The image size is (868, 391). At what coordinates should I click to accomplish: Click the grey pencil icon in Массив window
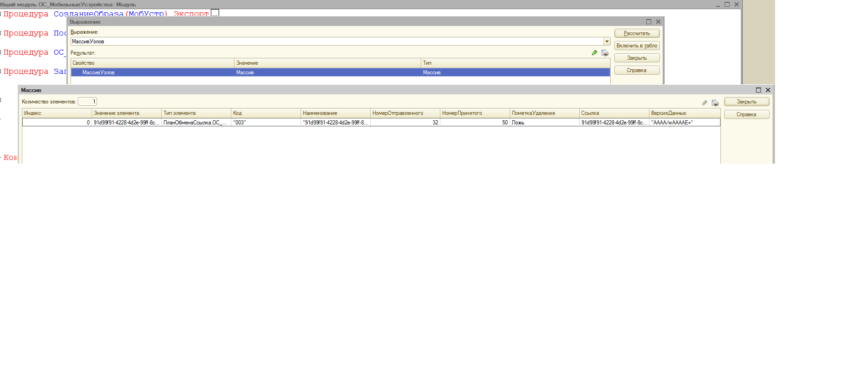tap(705, 103)
